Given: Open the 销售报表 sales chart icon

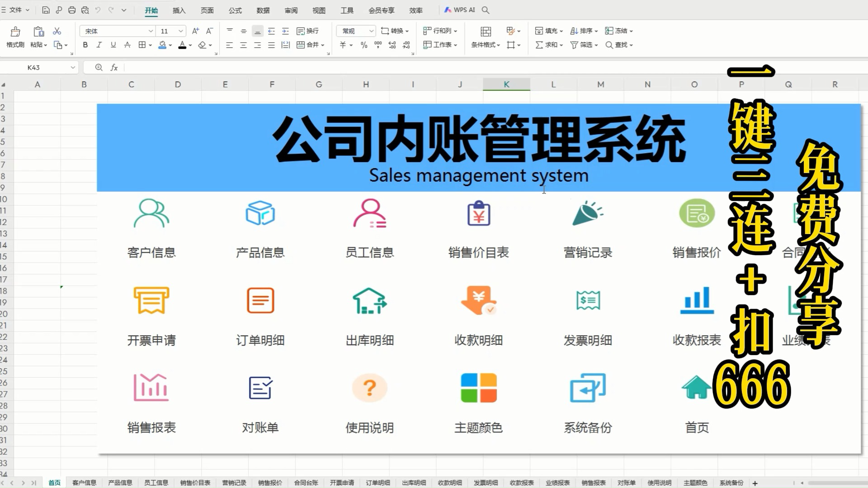Looking at the screenshot, I should (151, 387).
